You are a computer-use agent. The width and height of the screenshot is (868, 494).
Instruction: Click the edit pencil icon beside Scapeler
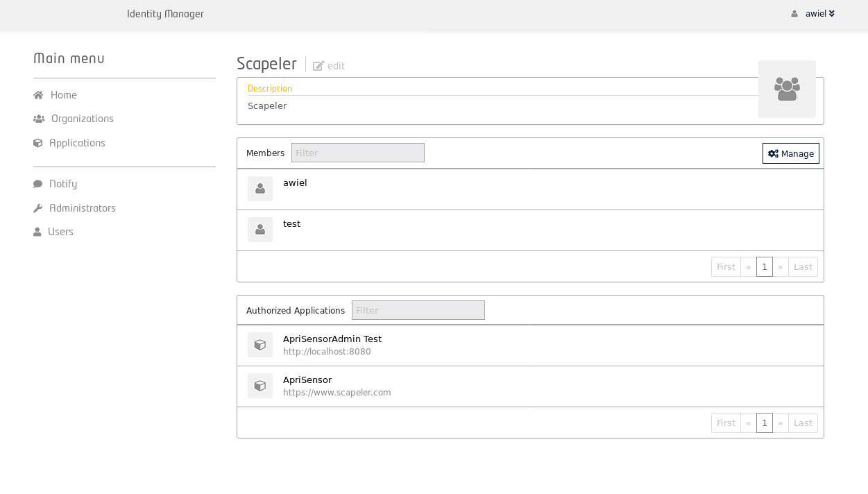pyautogui.click(x=318, y=66)
